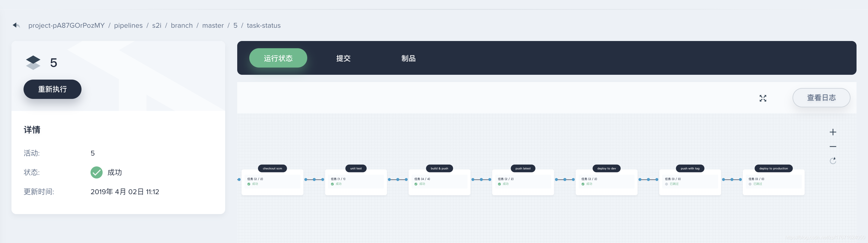Click the green success check icon
This screenshot has height=243, width=868.
[x=96, y=172]
